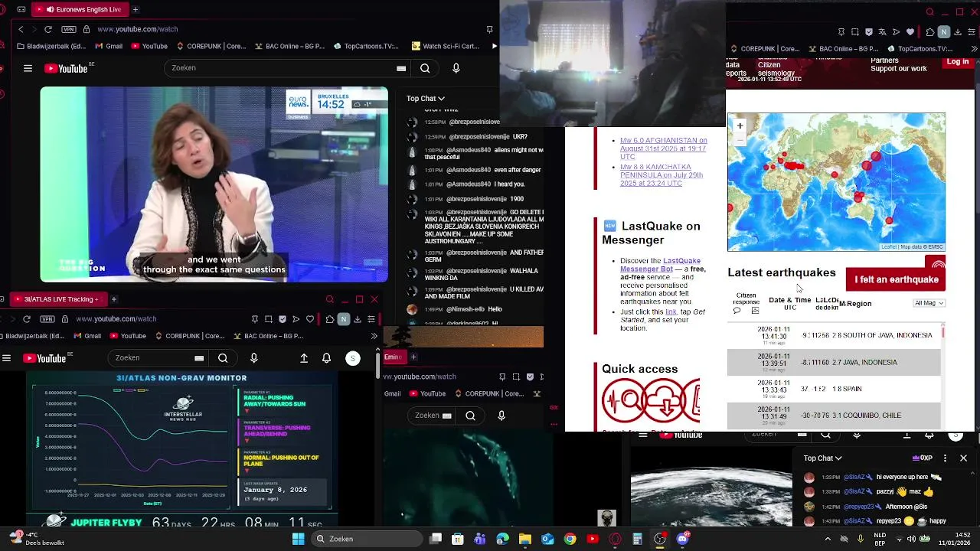
Task: Open downloads in 3I/ATLAS browser toolbar
Action: click(358, 319)
